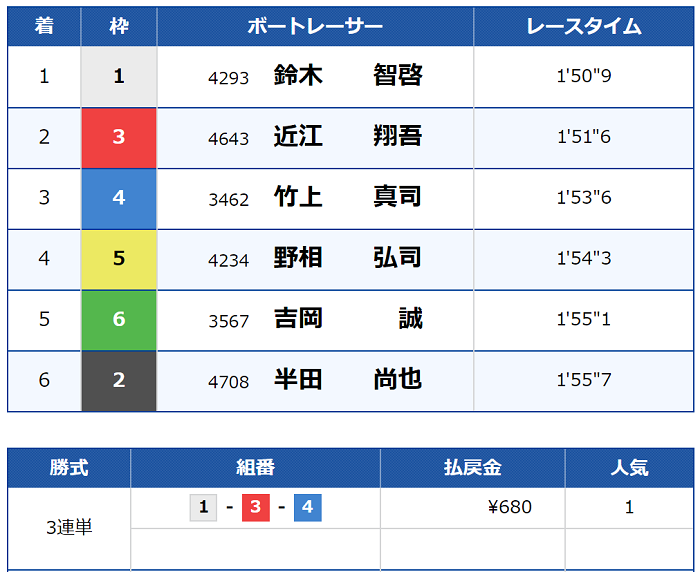Click the white lane 1 badge beside 鈴木 智啓
Viewport: 700px width, 572px height.
coord(119,76)
